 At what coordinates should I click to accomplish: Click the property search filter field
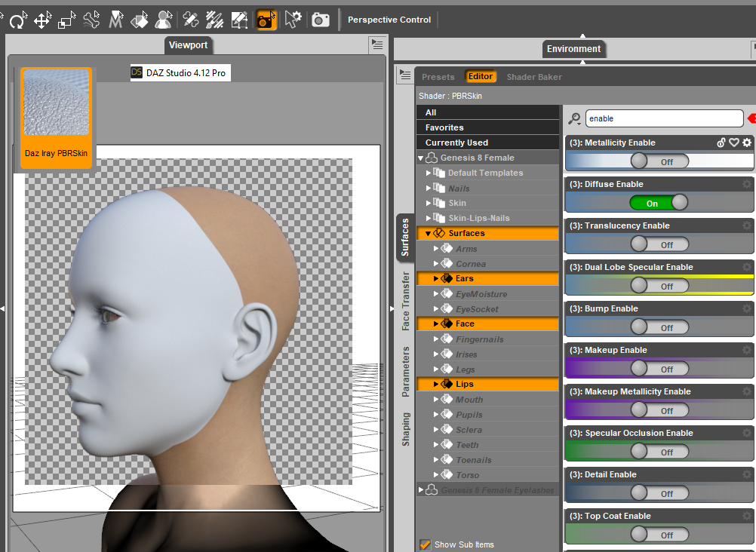[662, 119]
